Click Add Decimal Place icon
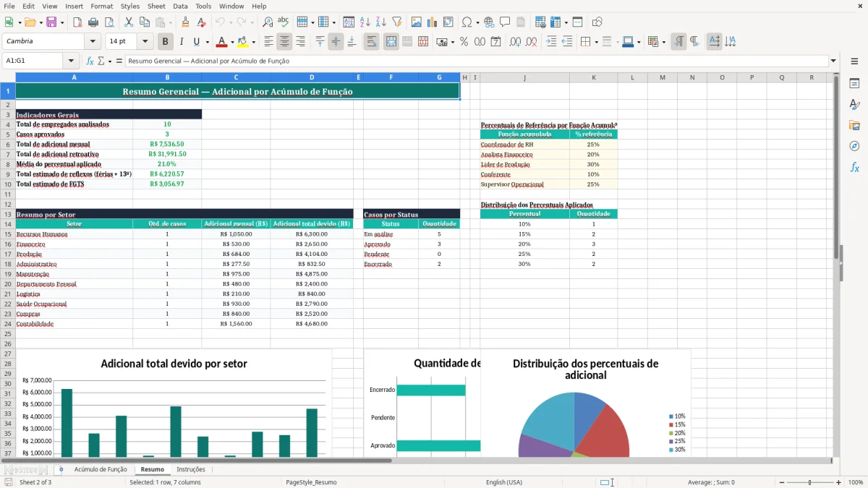Image resolution: width=868 pixels, height=488 pixels. (515, 42)
